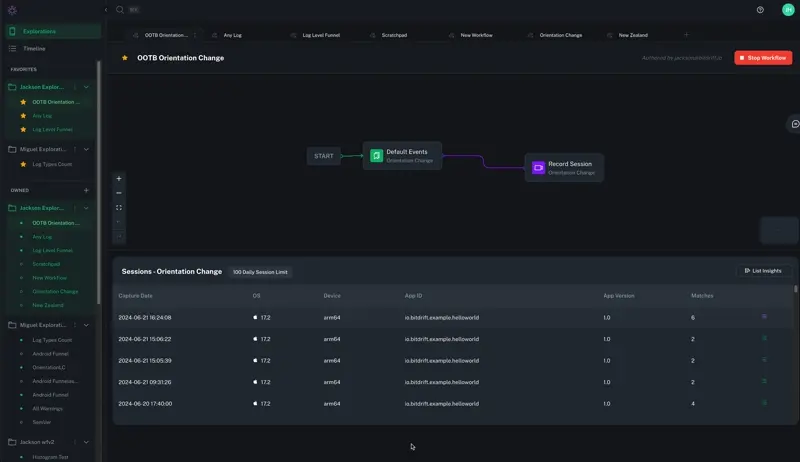Collapse the Jackson wfv2 folder
The width and height of the screenshot is (800, 462).
click(x=87, y=442)
